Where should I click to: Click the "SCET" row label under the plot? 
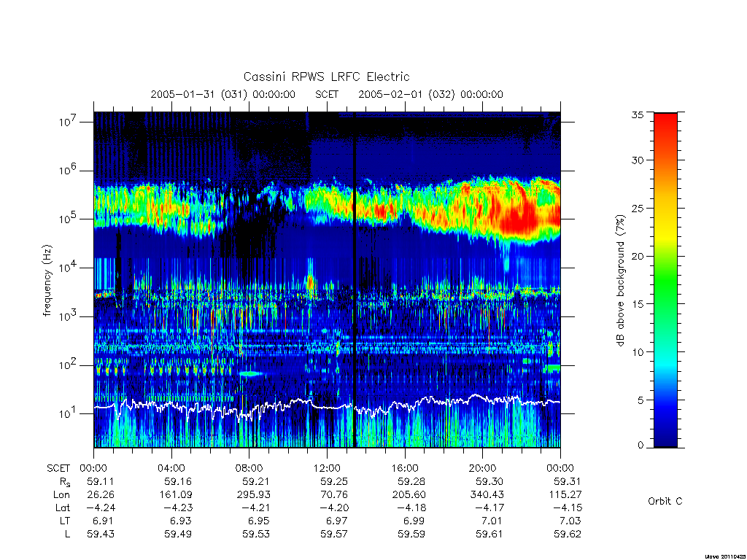pos(58,468)
